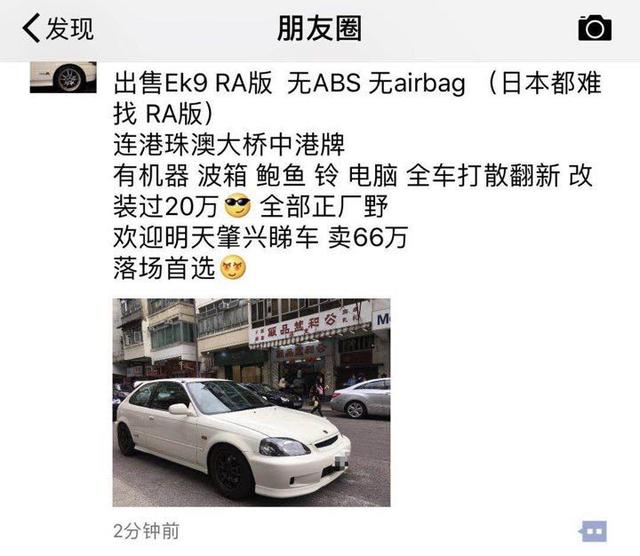The height and width of the screenshot is (556, 640).
Task: Select the 出售Ek9 RA版 headline text
Action: (193, 83)
